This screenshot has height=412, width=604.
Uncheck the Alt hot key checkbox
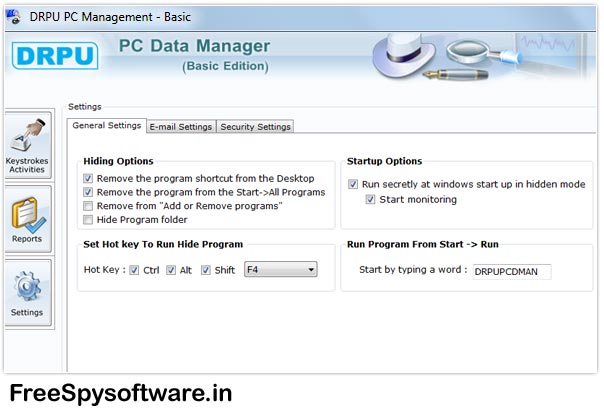pos(171,270)
